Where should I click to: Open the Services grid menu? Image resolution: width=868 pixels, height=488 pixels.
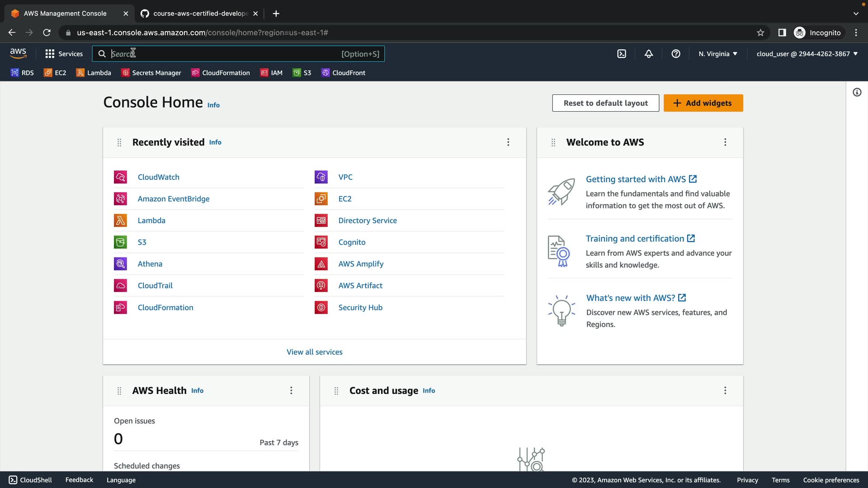pyautogui.click(x=64, y=54)
